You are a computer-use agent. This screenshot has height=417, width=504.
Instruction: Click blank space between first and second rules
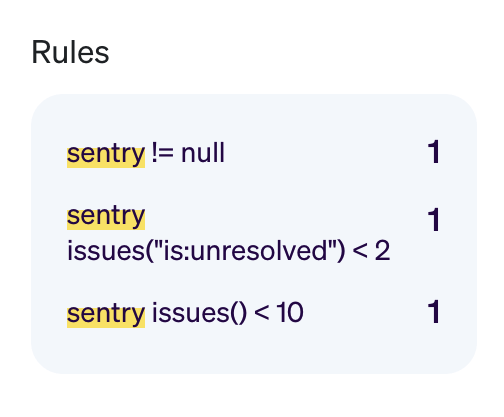coord(254,185)
